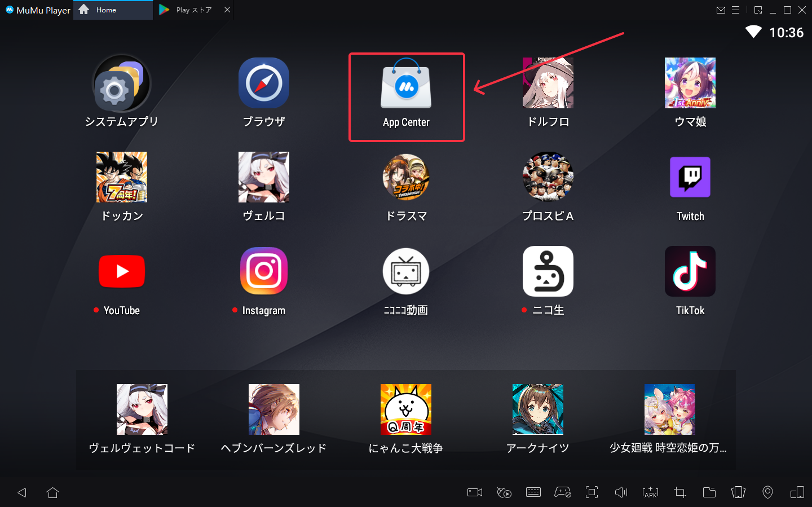Launch the Instagram app

point(263,271)
